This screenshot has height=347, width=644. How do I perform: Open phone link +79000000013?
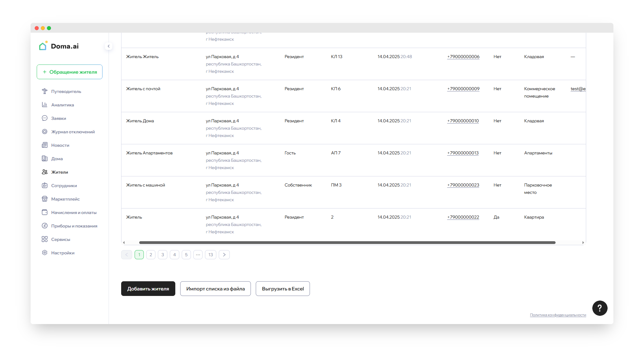tap(463, 153)
